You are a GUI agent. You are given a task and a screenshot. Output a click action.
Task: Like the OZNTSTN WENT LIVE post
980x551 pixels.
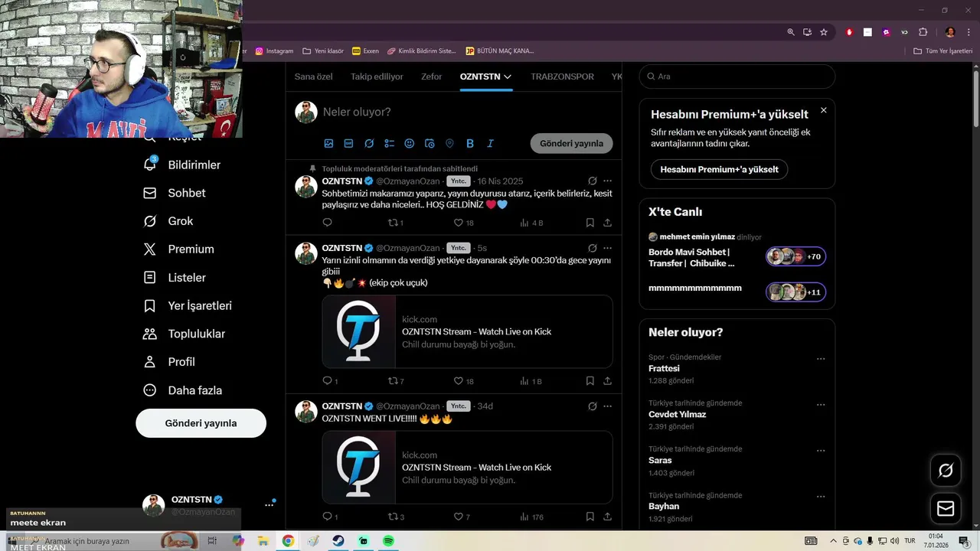pos(462,517)
